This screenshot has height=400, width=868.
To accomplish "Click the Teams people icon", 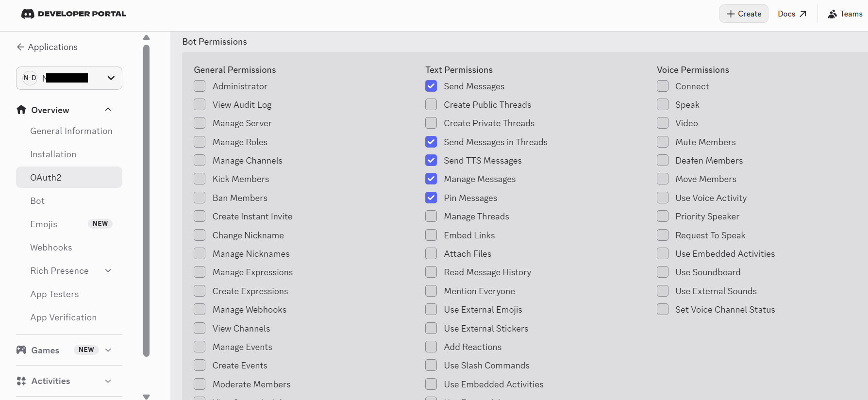I will tap(832, 14).
